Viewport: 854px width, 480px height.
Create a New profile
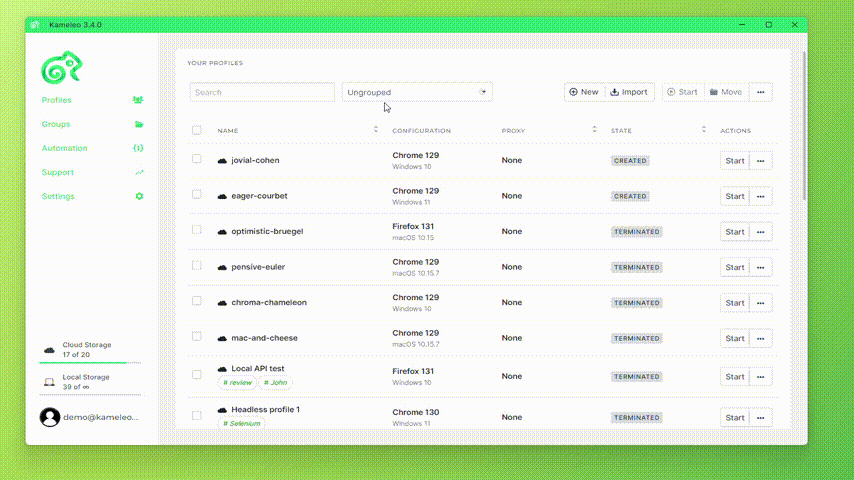(584, 92)
